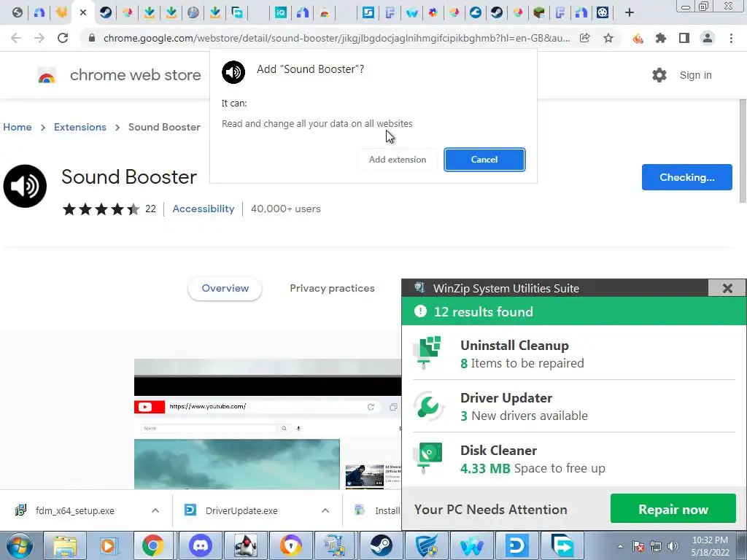The height and width of the screenshot is (560, 747).
Task: Toggle the browser side panel icon
Action: click(x=684, y=38)
